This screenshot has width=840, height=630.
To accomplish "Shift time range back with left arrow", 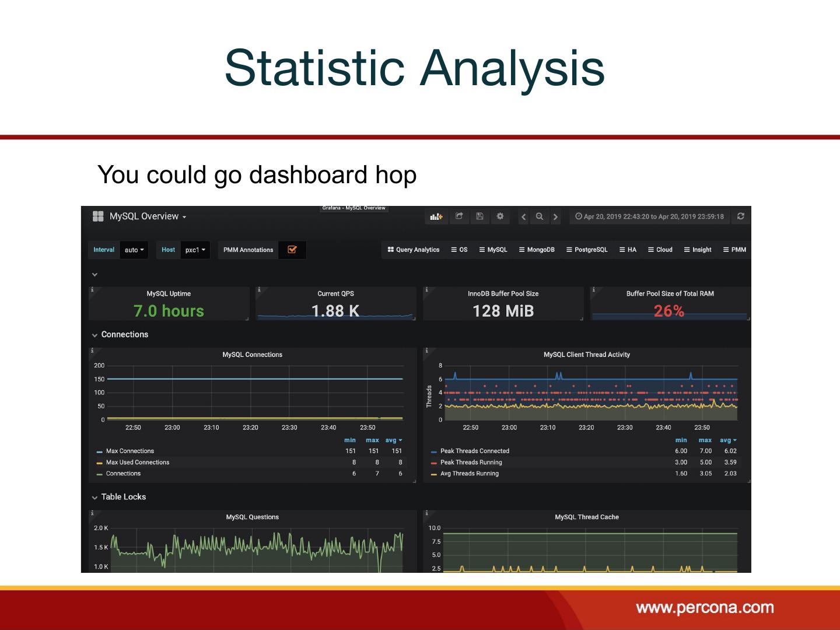I will pyautogui.click(x=524, y=217).
